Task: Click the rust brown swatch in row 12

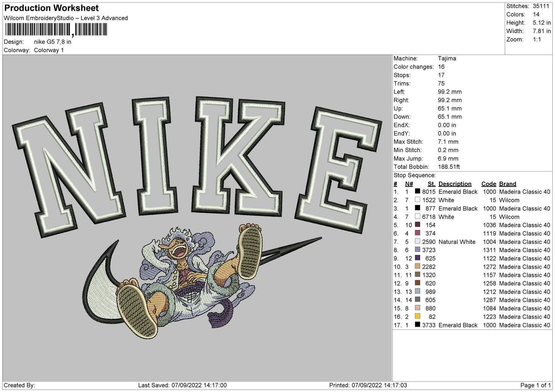Action: point(417,283)
